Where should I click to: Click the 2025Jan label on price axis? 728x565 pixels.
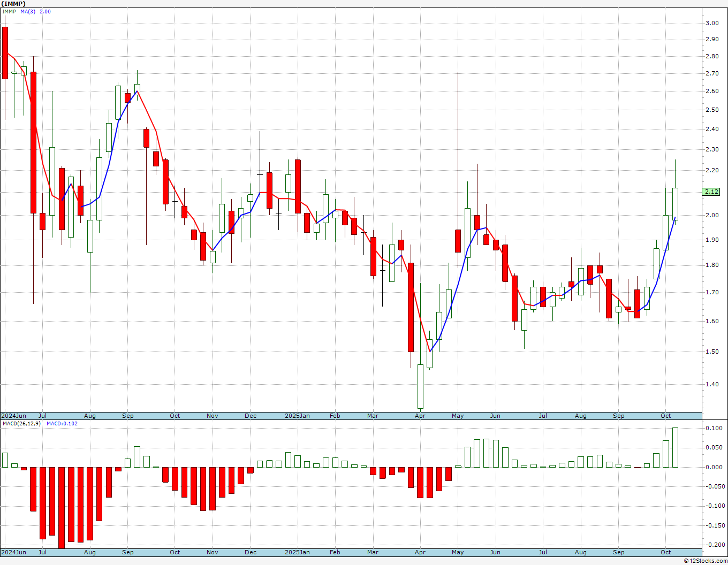coord(297,416)
